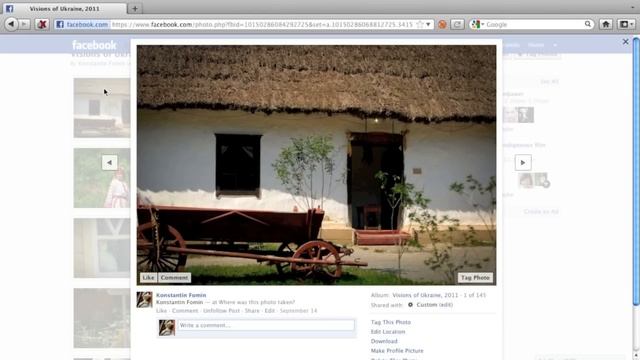
Task: Stop page loading with the red X button
Action: point(42,24)
